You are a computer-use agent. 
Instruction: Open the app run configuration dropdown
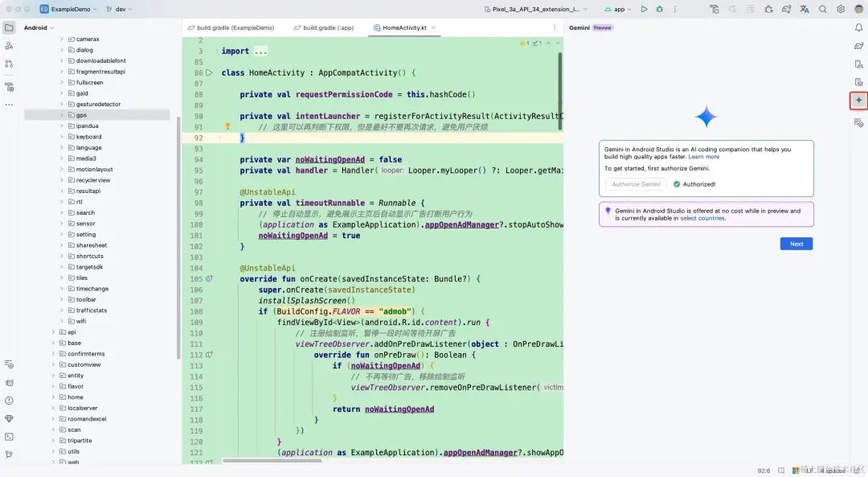(x=618, y=9)
